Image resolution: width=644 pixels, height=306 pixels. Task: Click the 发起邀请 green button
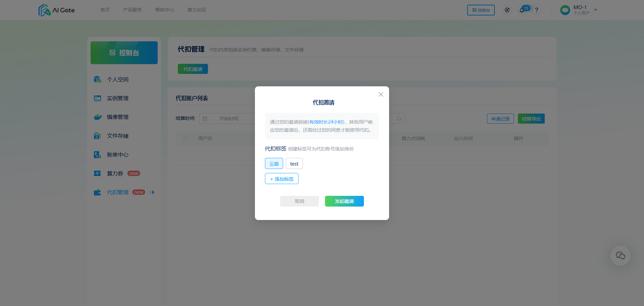point(344,201)
